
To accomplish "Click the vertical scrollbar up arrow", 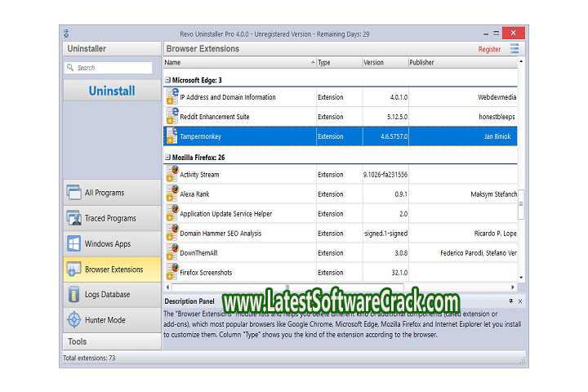I will pyautogui.click(x=521, y=61).
